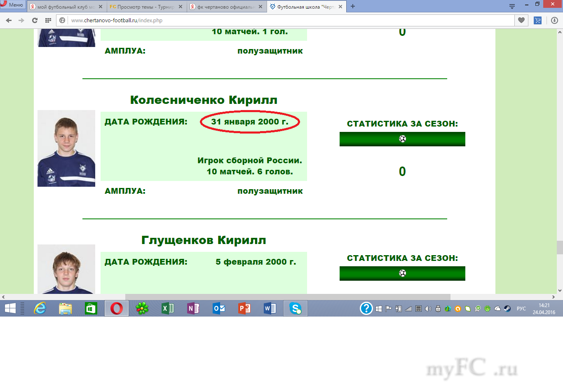Click the shopping cart icon in toolbar
This screenshot has height=392, width=563.
[x=537, y=20]
